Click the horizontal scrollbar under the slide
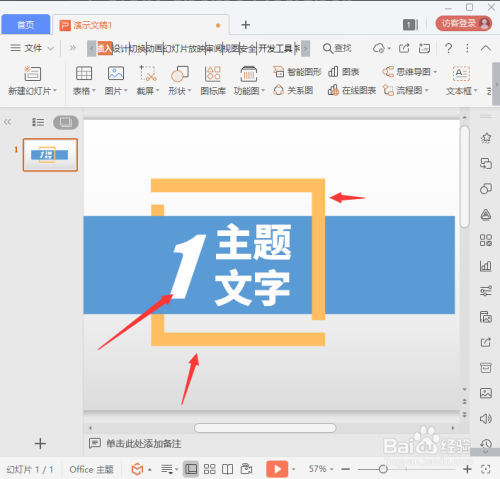 click(265, 428)
